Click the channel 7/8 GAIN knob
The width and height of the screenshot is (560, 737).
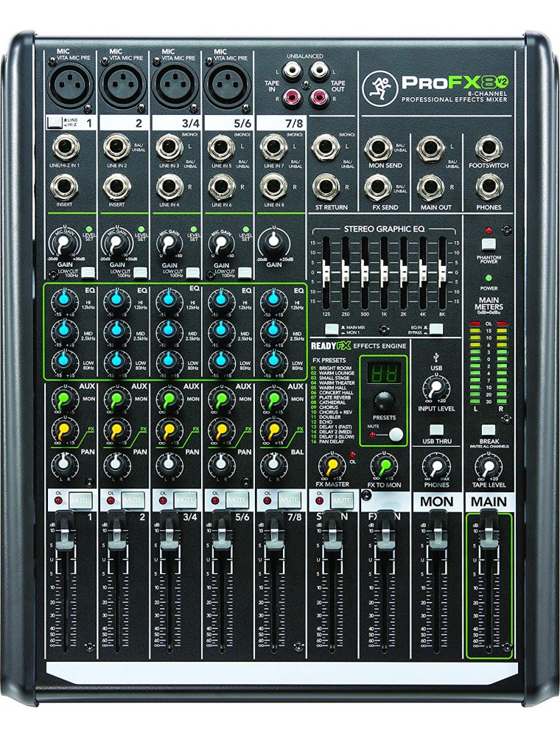click(274, 242)
